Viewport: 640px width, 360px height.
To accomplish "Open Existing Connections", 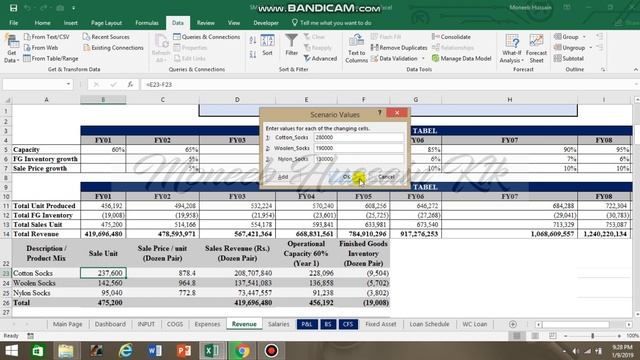I will pos(113,48).
